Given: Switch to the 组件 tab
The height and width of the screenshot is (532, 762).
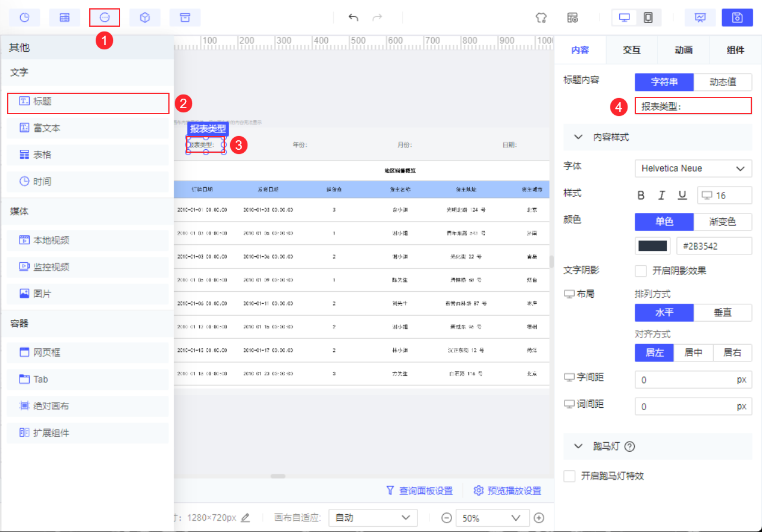Looking at the screenshot, I should (x=735, y=50).
